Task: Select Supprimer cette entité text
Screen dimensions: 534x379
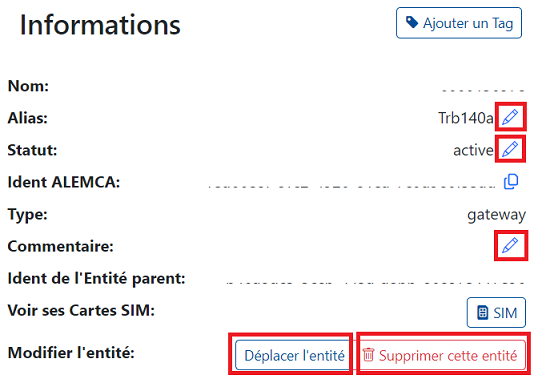Action: pyautogui.click(x=448, y=356)
